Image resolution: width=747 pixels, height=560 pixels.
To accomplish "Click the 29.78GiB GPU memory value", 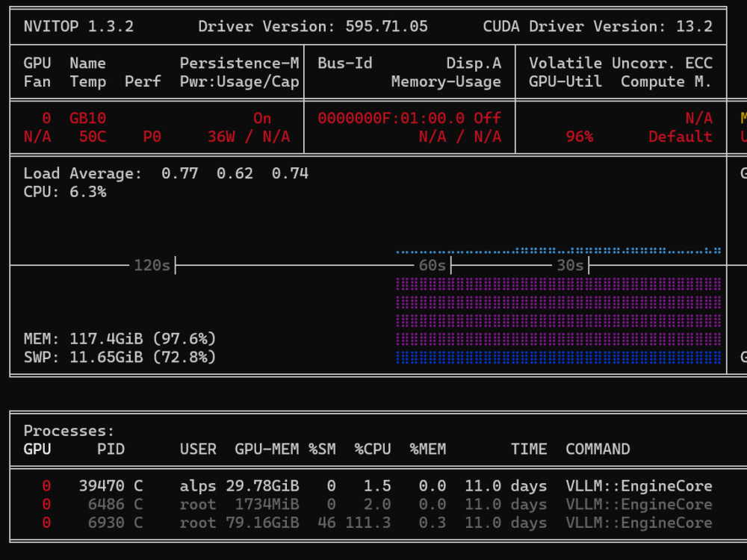I will (262, 486).
